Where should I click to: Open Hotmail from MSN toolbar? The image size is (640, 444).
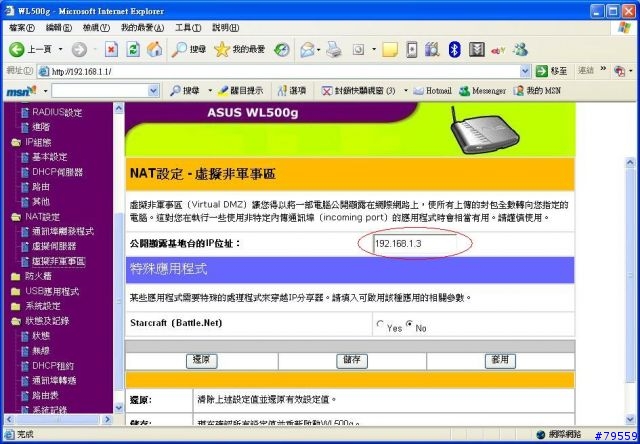[x=432, y=91]
